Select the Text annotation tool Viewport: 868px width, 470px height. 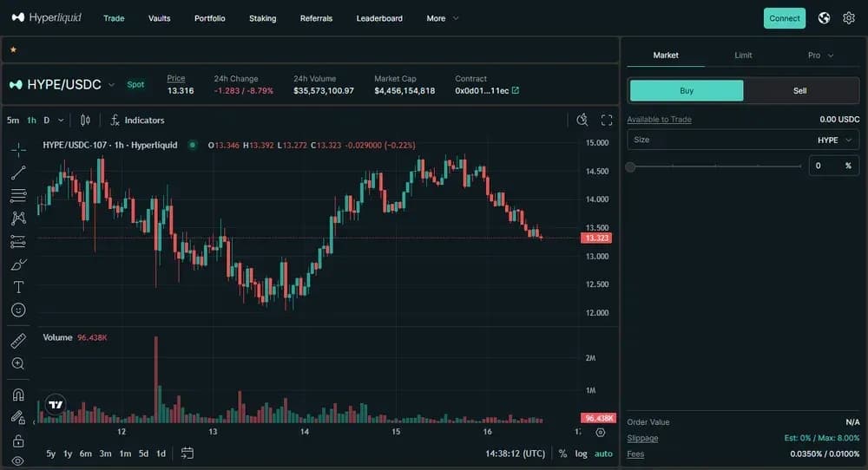(x=18, y=287)
